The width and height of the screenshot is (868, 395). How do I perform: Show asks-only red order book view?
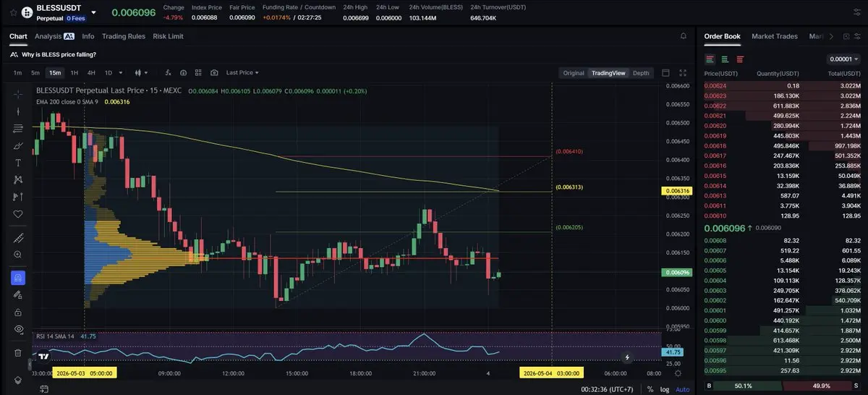pyautogui.click(x=739, y=59)
